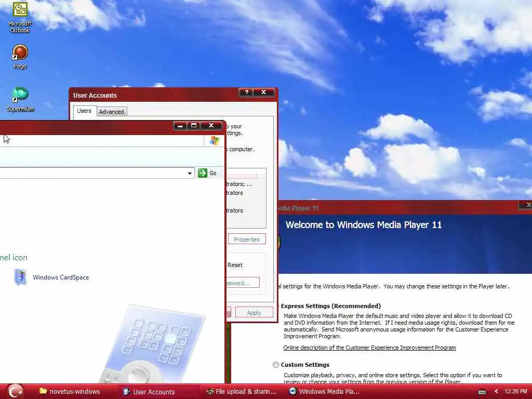Image resolution: width=532 pixels, height=399 pixels.
Task: Click the Express Settings (Recommended) label
Action: (331, 306)
